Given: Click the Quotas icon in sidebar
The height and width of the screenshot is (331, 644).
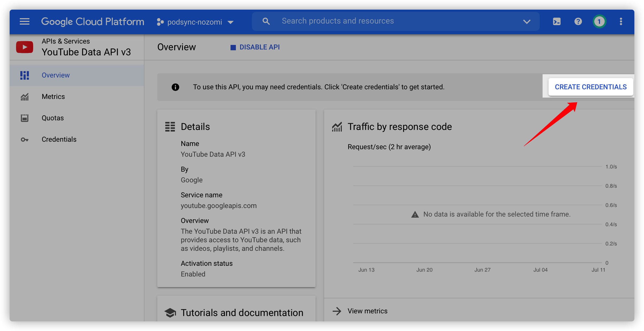Looking at the screenshot, I should click(25, 118).
